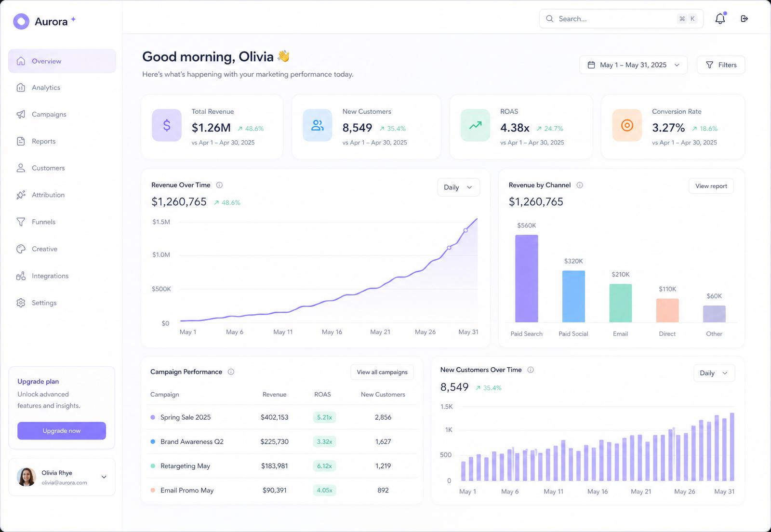Viewport: 771px width, 532px height.
Task: Click the Total Revenue dollar icon
Action: click(167, 125)
